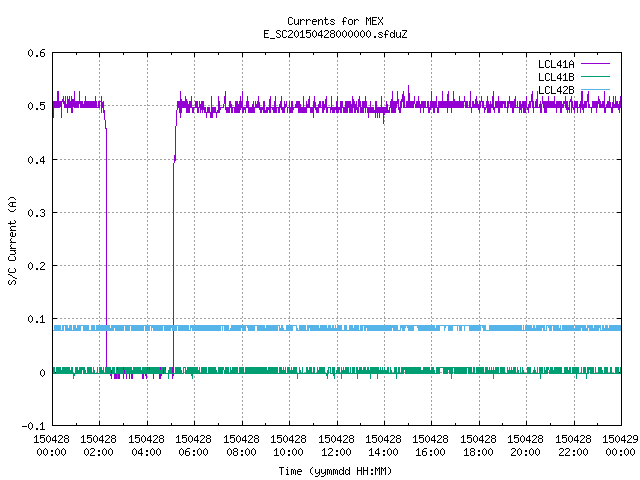The width and height of the screenshot is (640, 480).
Task: Click the 0.1 y-axis tick label
Action: click(x=36, y=319)
